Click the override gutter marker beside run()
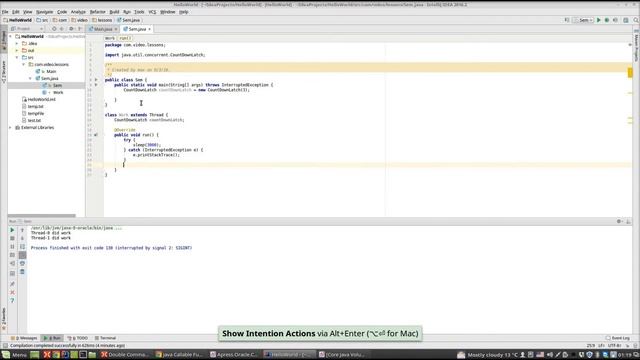 (96, 135)
